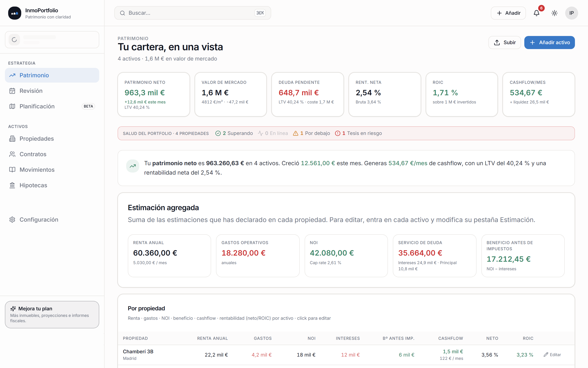
Task: Click the Configuración gear icon
Action: point(12,220)
